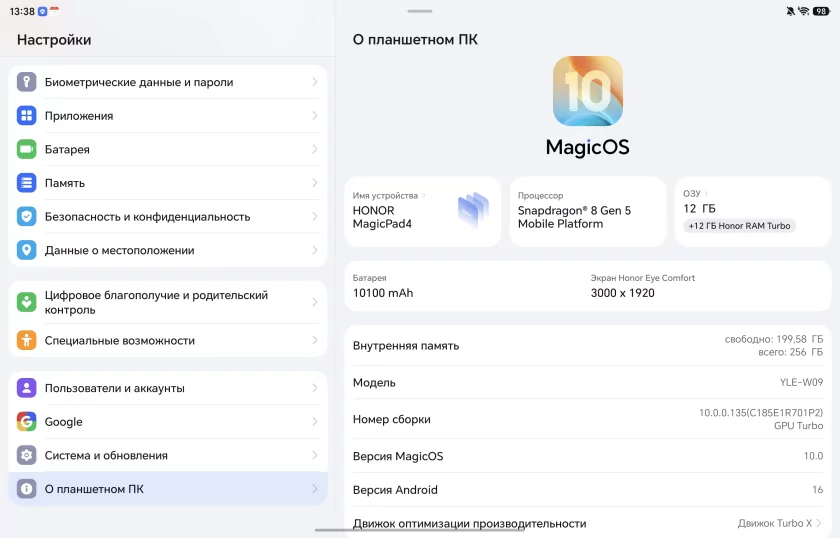Tap the blue status bar notification icon
This screenshot has height=538, width=840.
42,11
